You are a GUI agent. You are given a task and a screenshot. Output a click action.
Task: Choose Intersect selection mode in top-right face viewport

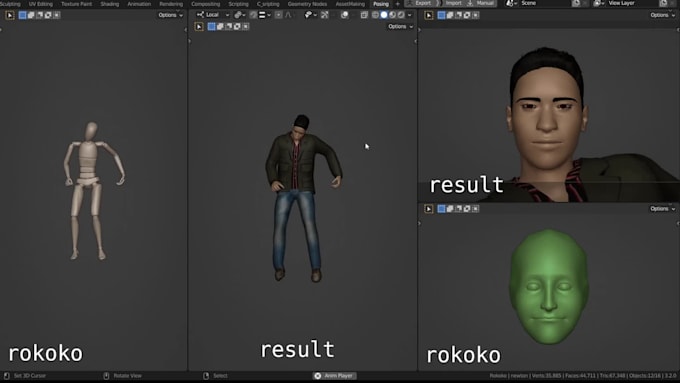click(475, 15)
